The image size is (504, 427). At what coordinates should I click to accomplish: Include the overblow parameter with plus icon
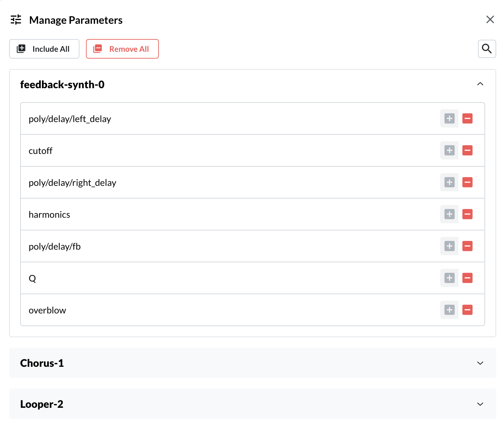click(x=449, y=310)
